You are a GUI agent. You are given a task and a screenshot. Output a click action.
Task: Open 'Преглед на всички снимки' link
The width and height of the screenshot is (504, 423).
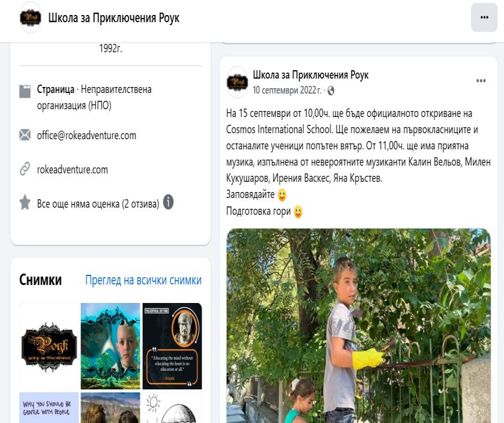pos(143,280)
